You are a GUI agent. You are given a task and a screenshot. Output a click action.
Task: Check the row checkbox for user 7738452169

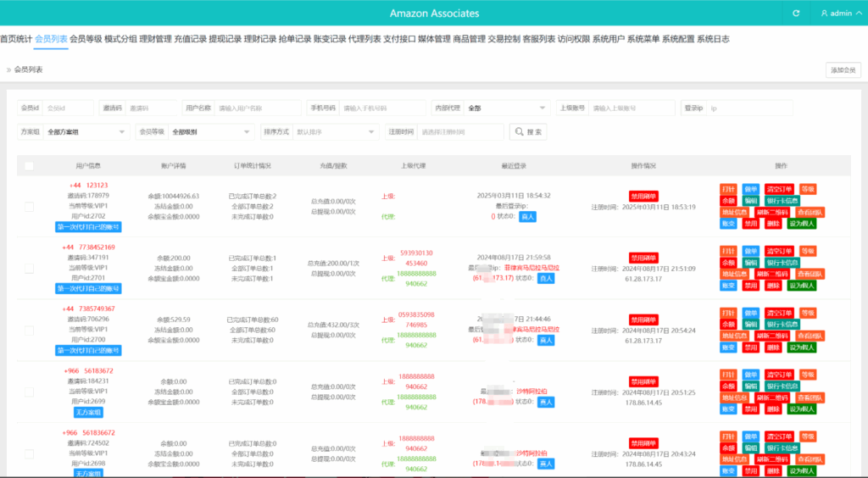click(30, 269)
